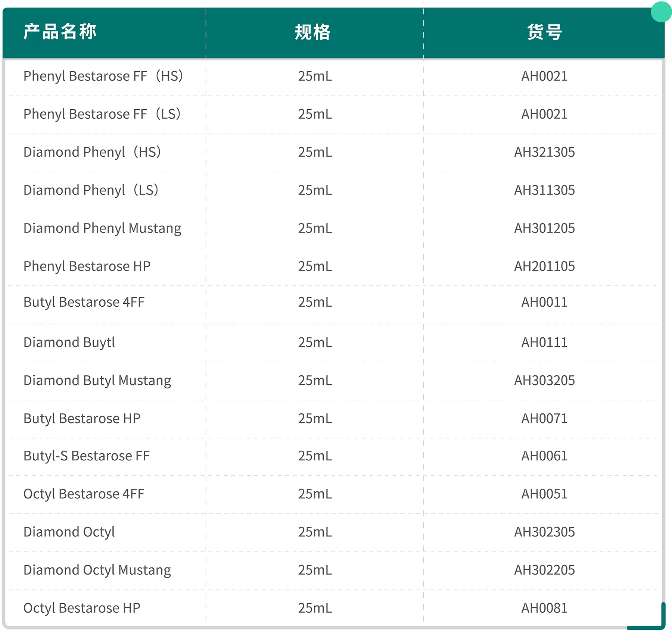Select Diamond Phenyl Mustang product name
This screenshot has width=672, height=641.
coord(102,228)
